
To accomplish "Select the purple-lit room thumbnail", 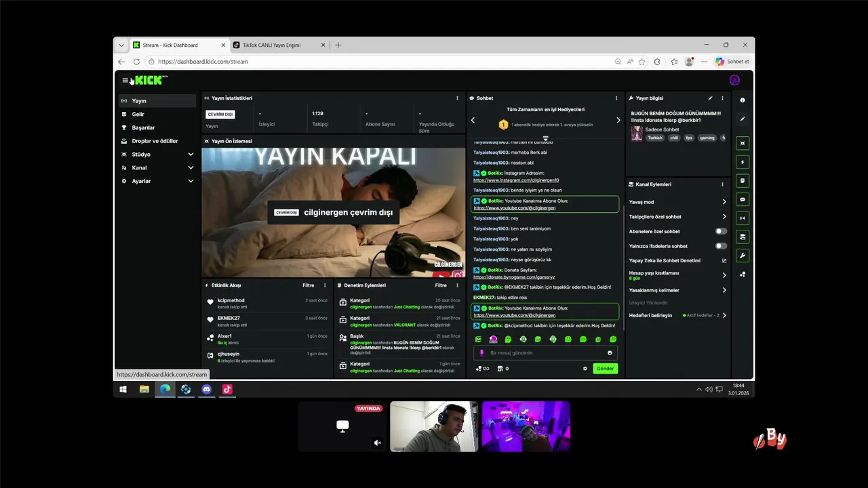I will click(526, 426).
